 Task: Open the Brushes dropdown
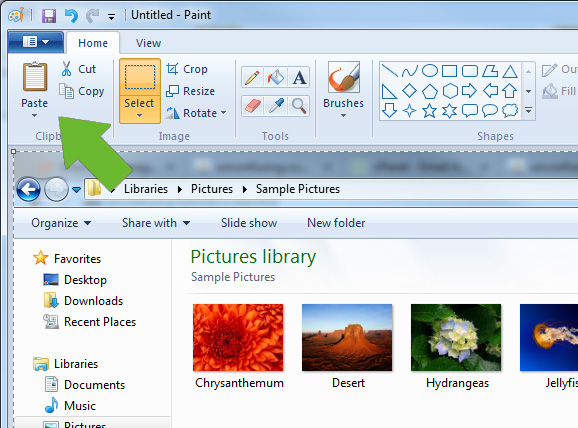(344, 115)
